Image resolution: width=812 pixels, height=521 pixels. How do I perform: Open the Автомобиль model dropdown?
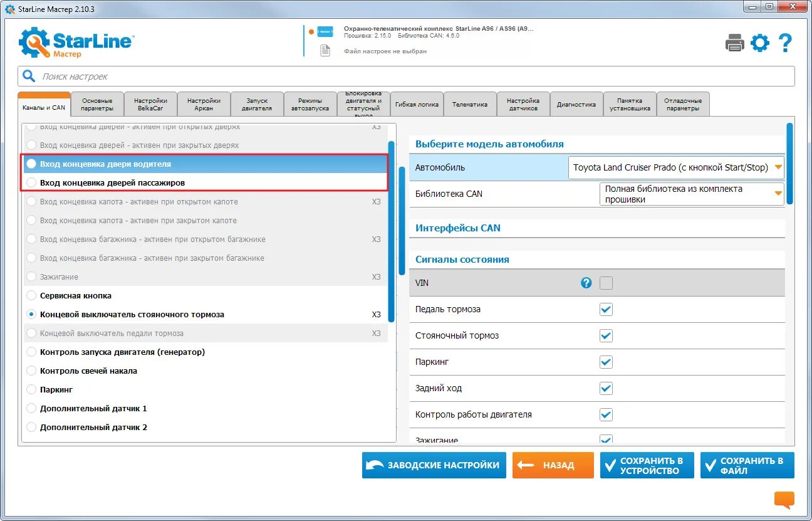click(677, 167)
